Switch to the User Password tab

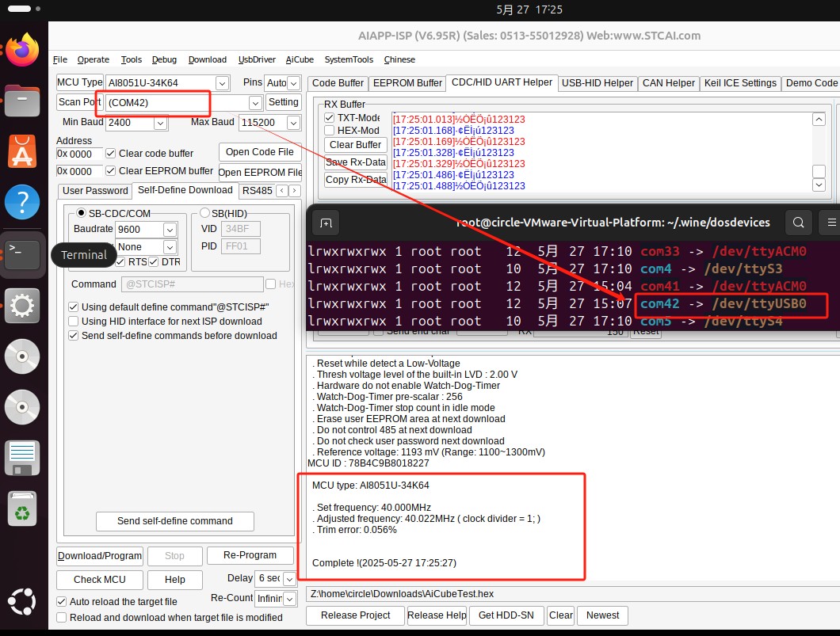coord(95,191)
